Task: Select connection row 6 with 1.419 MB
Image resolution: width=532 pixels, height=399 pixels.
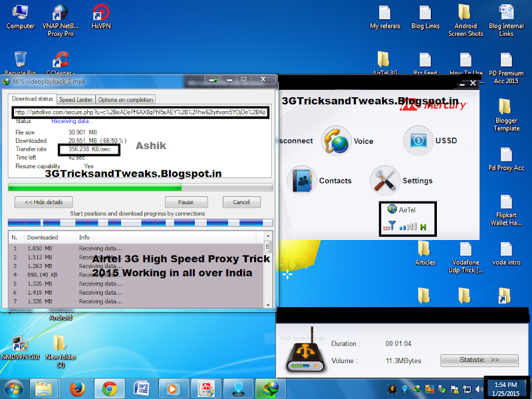Action: pos(136,293)
